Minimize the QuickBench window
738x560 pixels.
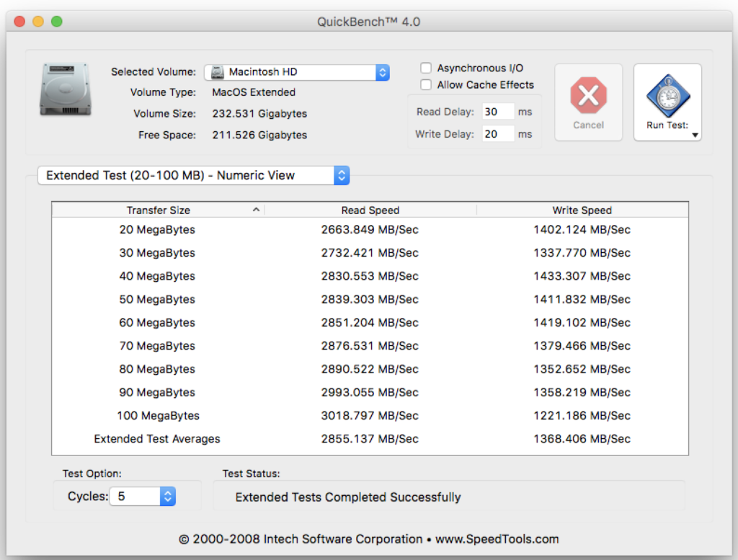(x=38, y=22)
